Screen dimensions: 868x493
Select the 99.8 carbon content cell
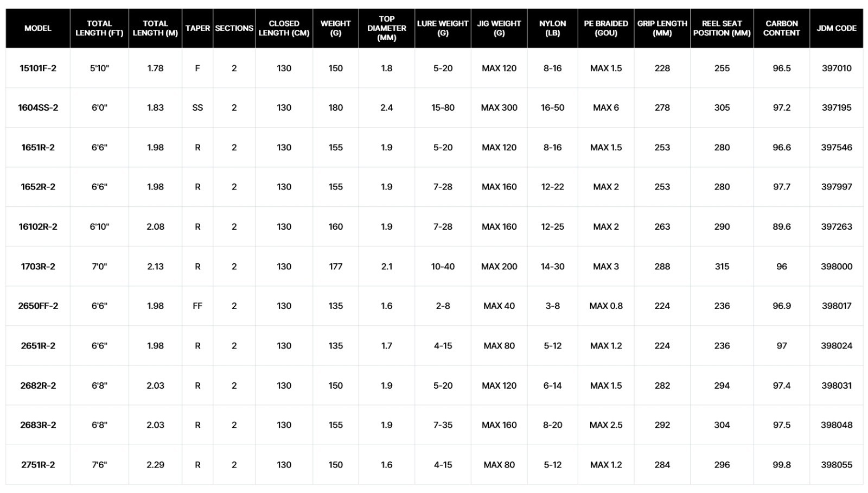pyautogui.click(x=782, y=465)
